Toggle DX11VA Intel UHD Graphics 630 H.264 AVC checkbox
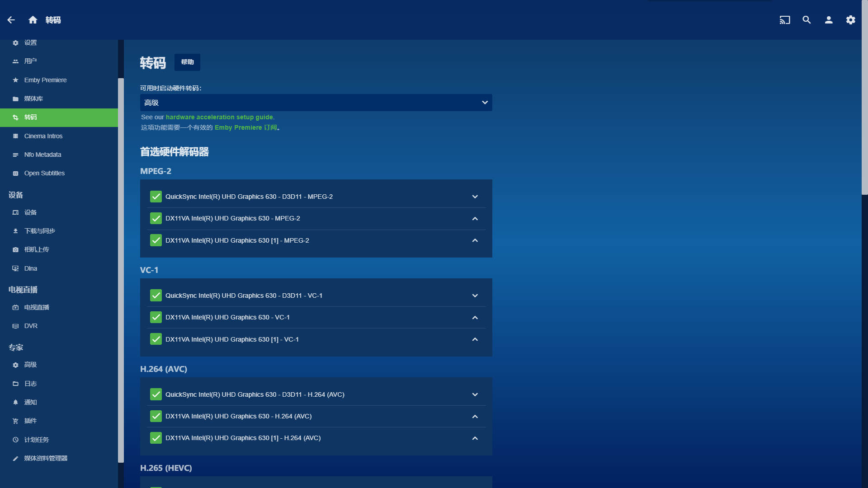 156,416
